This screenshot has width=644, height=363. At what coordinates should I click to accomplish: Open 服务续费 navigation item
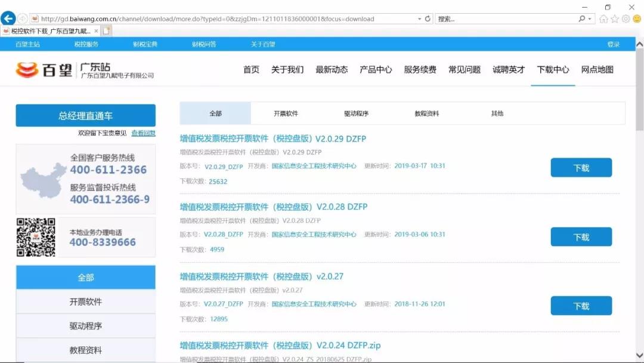pyautogui.click(x=420, y=70)
